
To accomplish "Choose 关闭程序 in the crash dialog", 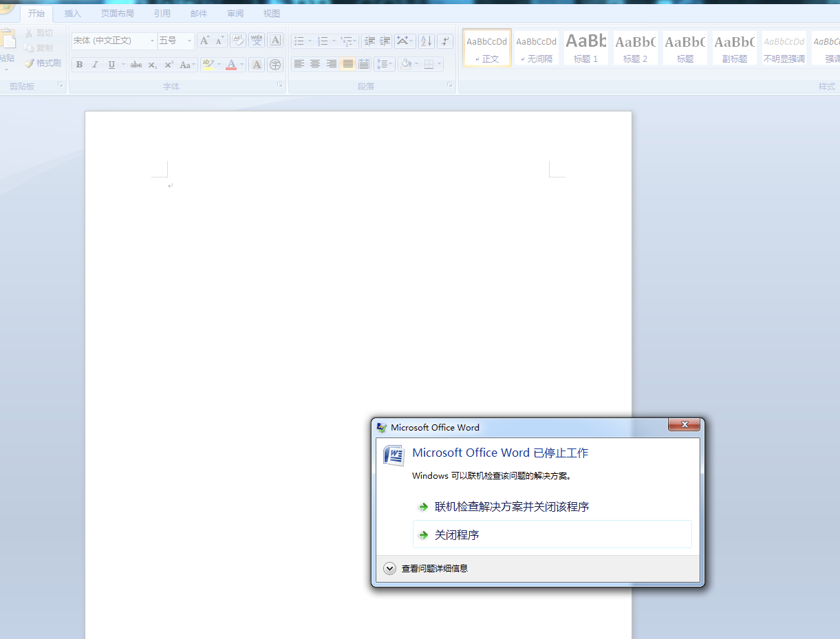I will [x=457, y=534].
